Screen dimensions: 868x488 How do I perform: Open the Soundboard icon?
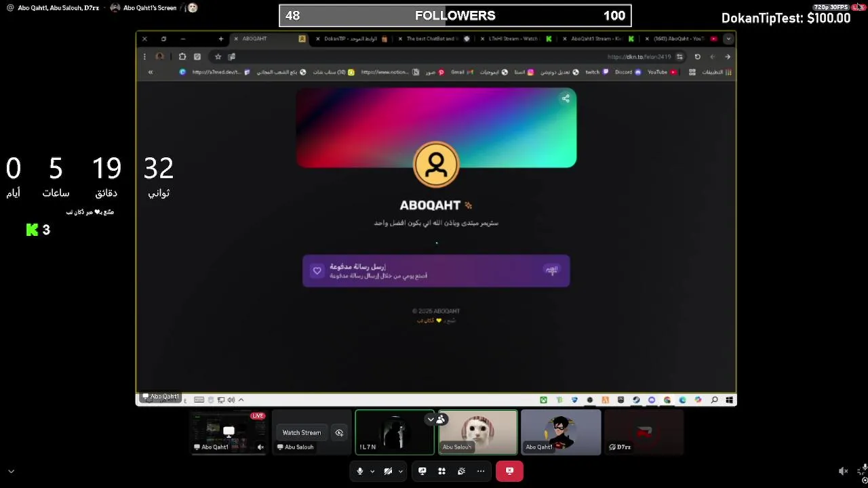[x=461, y=471]
